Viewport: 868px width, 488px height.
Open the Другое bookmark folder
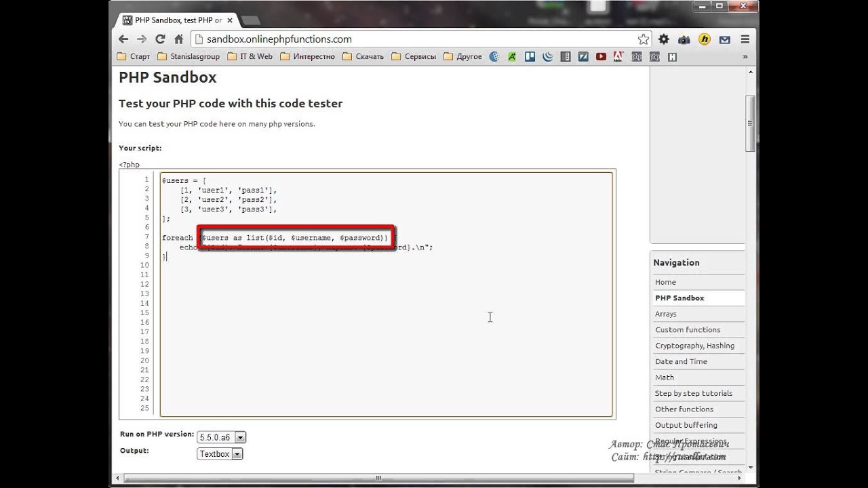(x=462, y=57)
